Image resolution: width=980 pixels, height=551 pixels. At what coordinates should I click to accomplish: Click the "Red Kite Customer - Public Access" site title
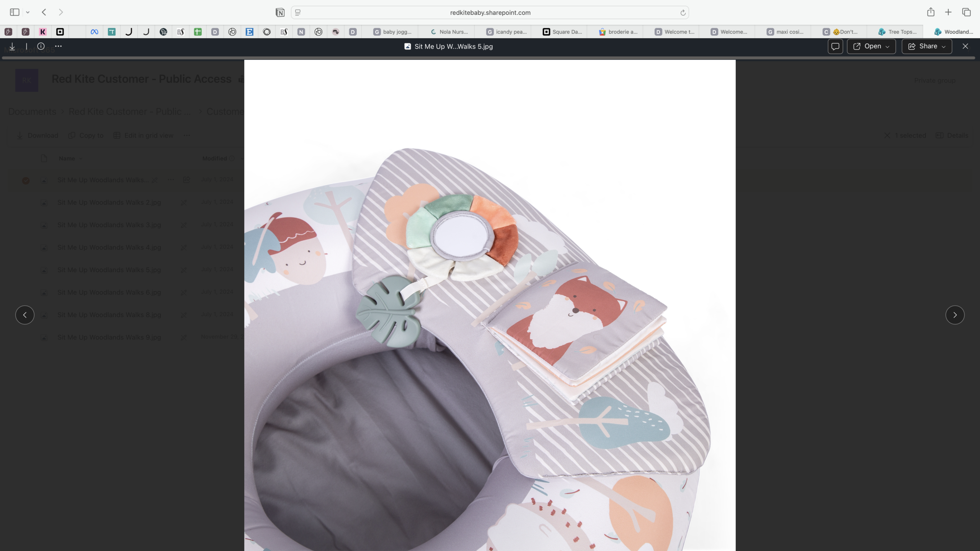point(141,79)
